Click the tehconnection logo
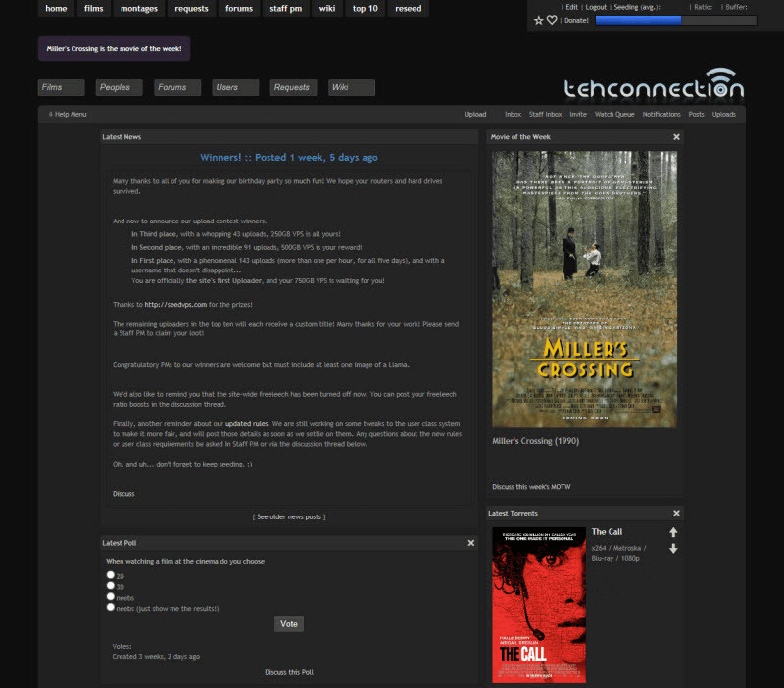 [x=654, y=83]
